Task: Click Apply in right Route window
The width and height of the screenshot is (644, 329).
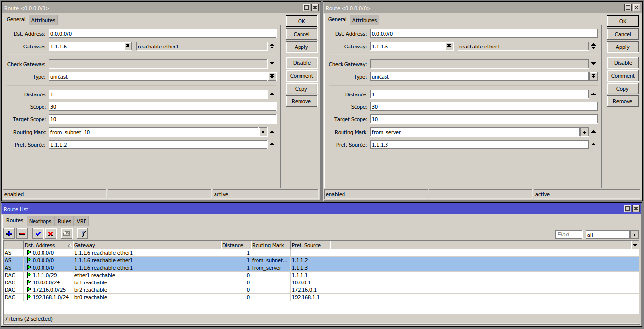Action: [x=623, y=47]
